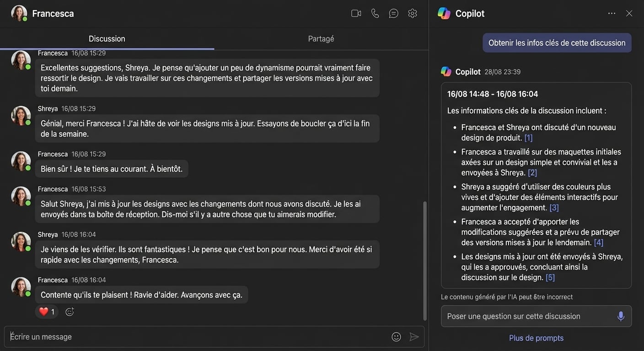Send the message with the send arrow
This screenshot has width=644, height=351.
click(x=414, y=336)
